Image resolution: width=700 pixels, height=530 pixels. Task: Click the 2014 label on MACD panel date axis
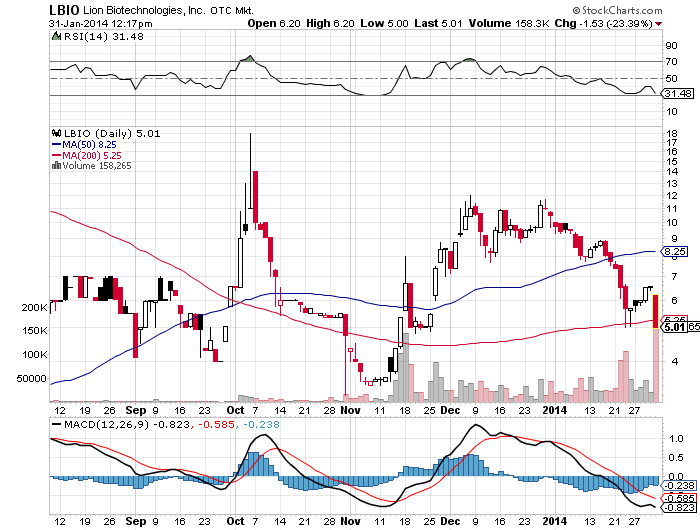pyautogui.click(x=554, y=521)
